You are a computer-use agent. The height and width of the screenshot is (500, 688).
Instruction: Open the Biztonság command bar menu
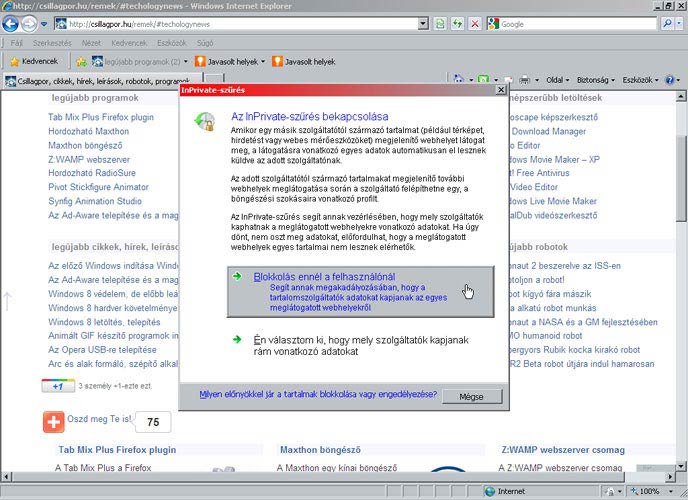click(595, 80)
